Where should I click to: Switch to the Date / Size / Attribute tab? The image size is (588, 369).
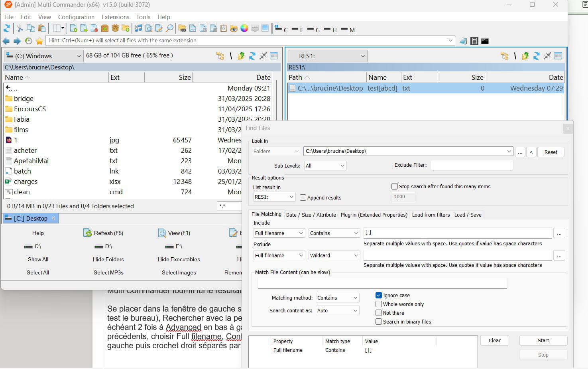(311, 215)
